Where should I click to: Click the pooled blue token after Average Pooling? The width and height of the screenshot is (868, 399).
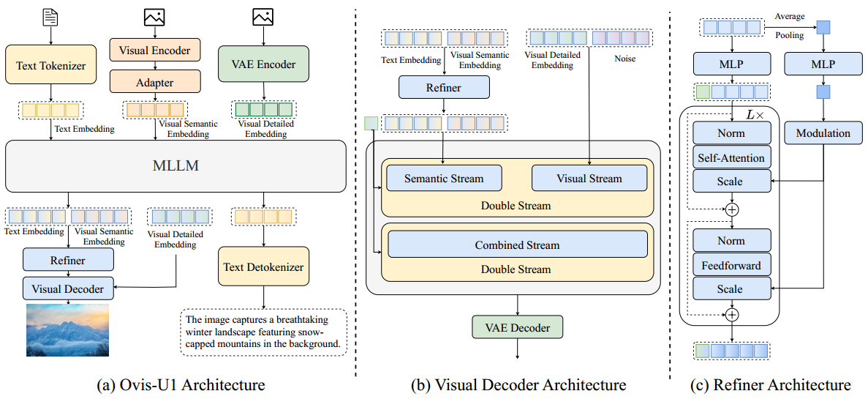click(823, 26)
